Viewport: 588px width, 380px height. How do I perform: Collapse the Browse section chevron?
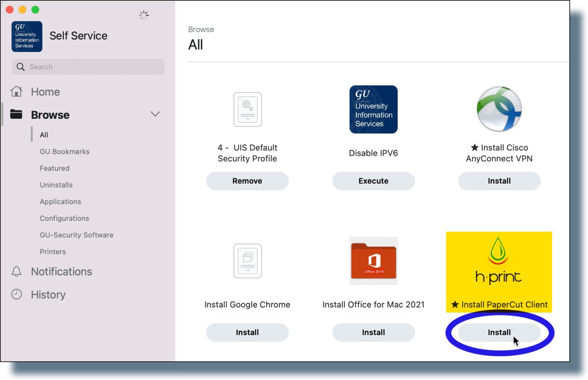coord(155,114)
